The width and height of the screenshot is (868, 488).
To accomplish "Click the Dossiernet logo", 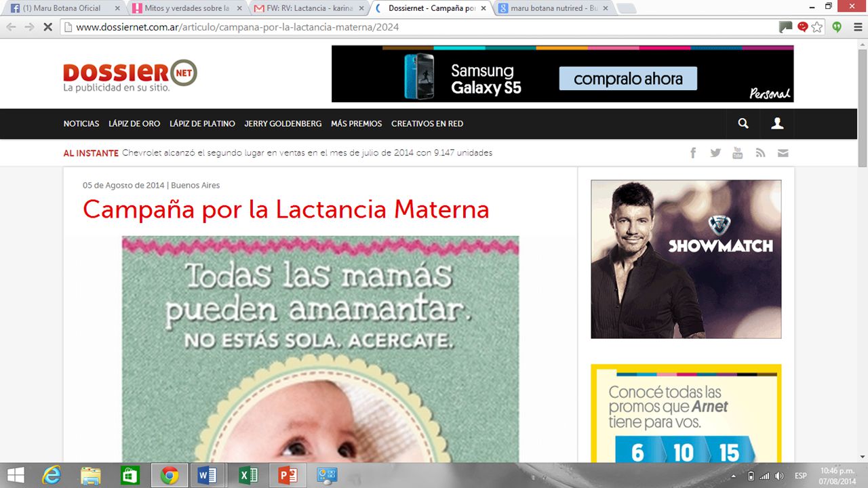I will point(130,76).
